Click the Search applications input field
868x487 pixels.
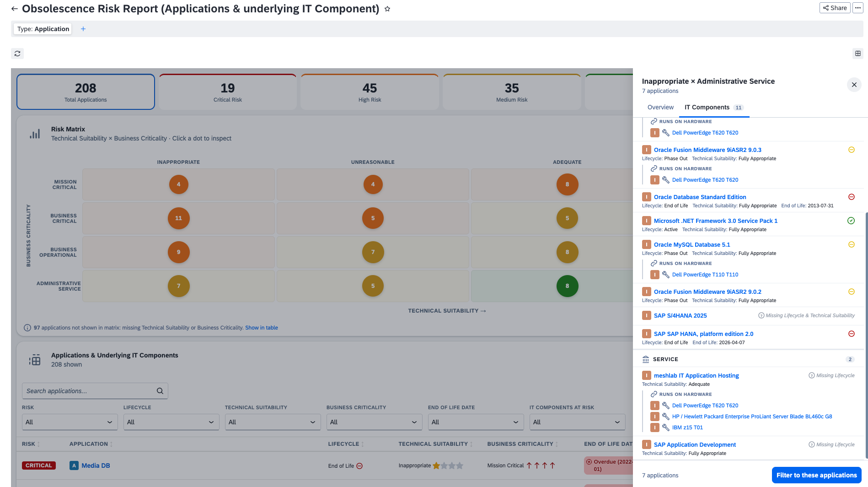tap(95, 391)
